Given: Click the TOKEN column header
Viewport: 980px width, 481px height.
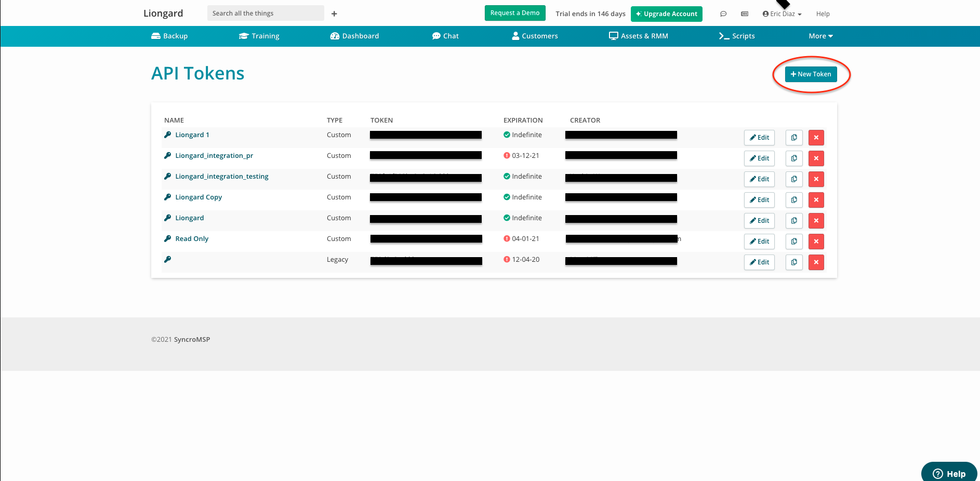Looking at the screenshot, I should point(381,120).
